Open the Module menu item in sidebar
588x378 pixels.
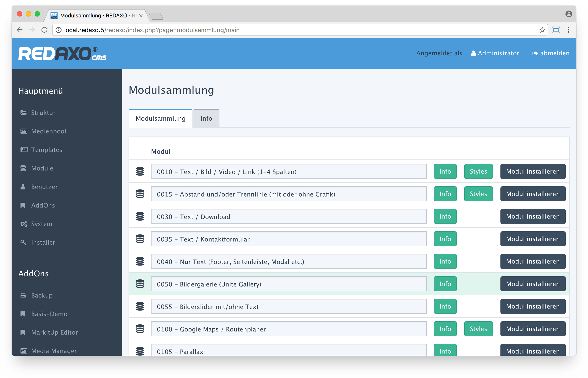[42, 168]
